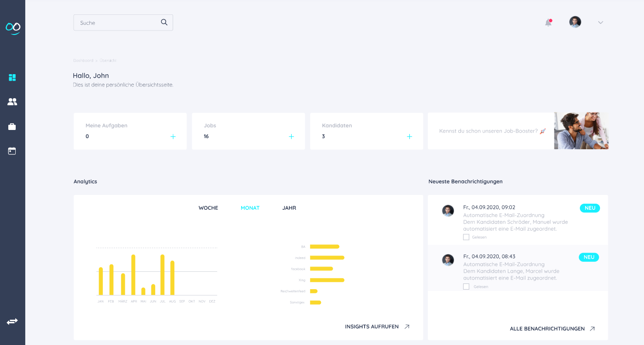Select the candidates (people) icon in sidebar
This screenshot has height=345, width=644.
pyautogui.click(x=12, y=101)
